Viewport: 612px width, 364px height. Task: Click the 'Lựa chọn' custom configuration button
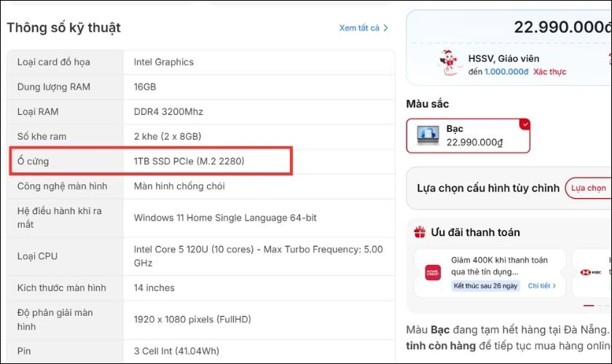coord(588,188)
